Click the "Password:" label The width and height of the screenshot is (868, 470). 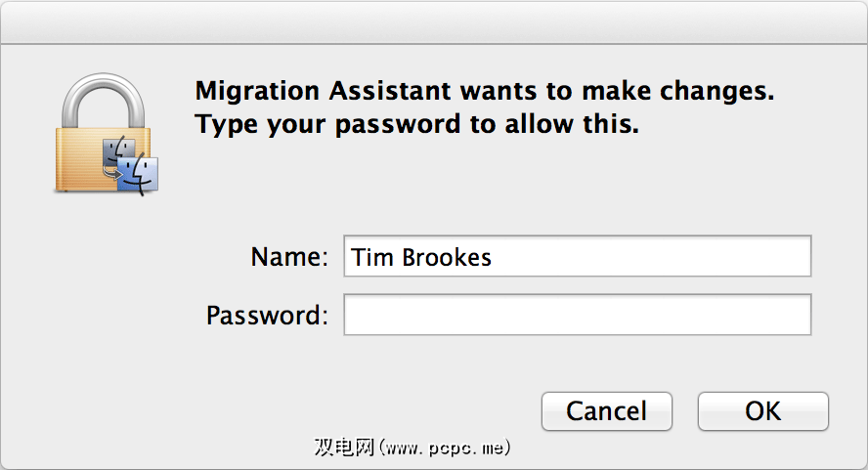[x=267, y=317]
